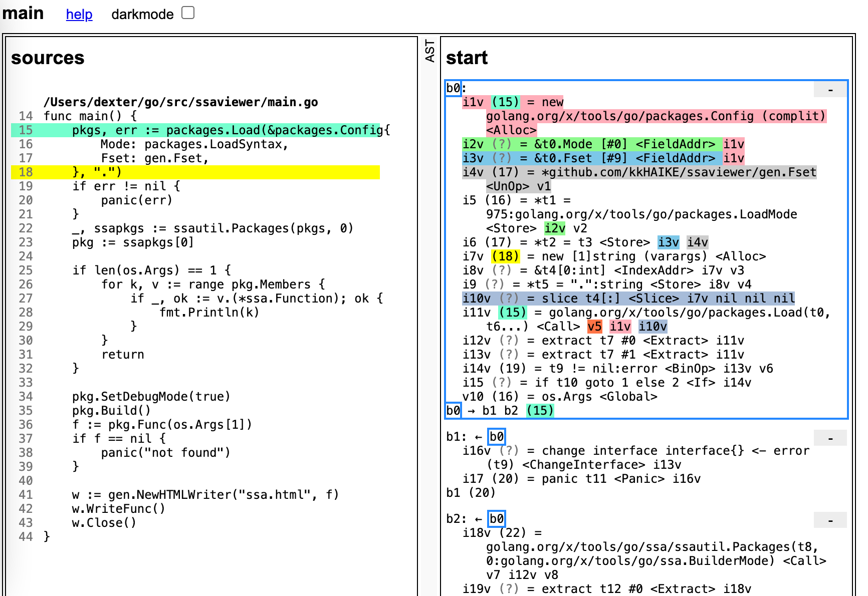Click the 'i8v' IndexAddr instruction
This screenshot has width=868, height=596.
pyautogui.click(x=603, y=270)
